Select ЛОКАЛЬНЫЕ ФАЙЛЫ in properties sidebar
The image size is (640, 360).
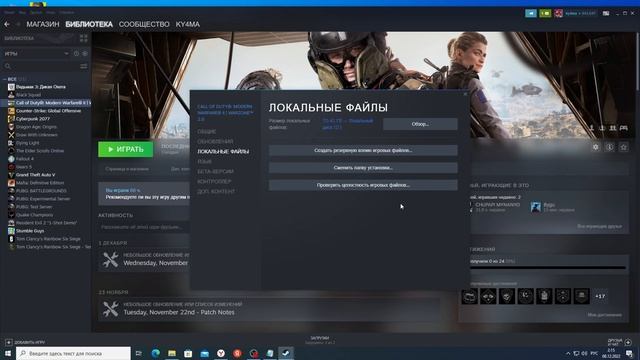pos(223,151)
